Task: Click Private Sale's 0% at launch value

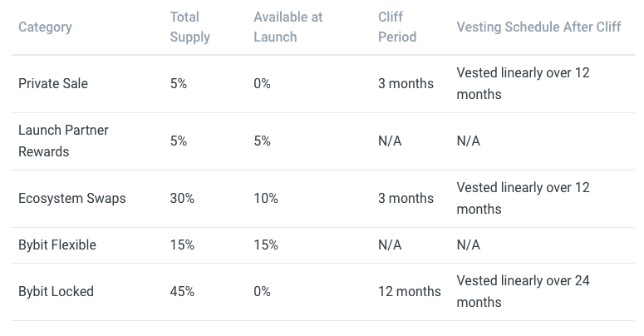Action: 262,83
